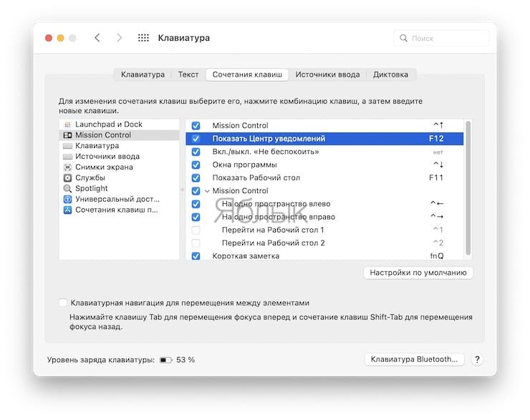530x420 pixels.
Task: Click the search magnifier icon
Action: click(x=403, y=38)
